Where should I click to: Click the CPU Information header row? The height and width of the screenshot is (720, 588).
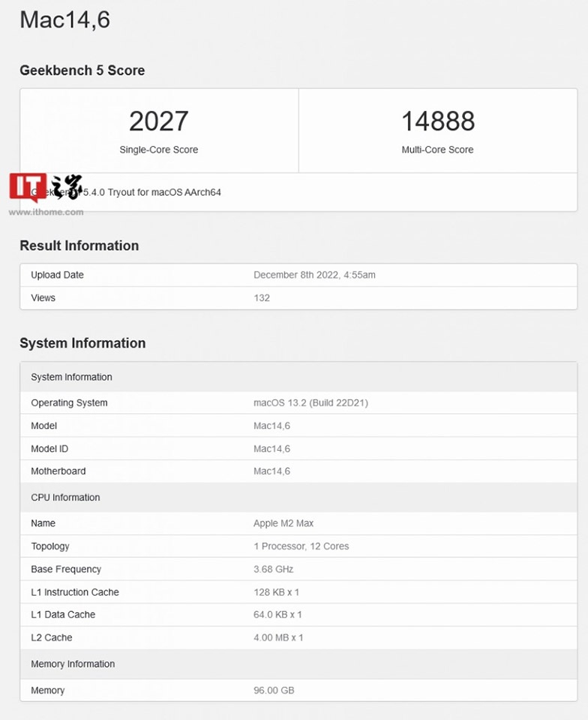[298, 497]
